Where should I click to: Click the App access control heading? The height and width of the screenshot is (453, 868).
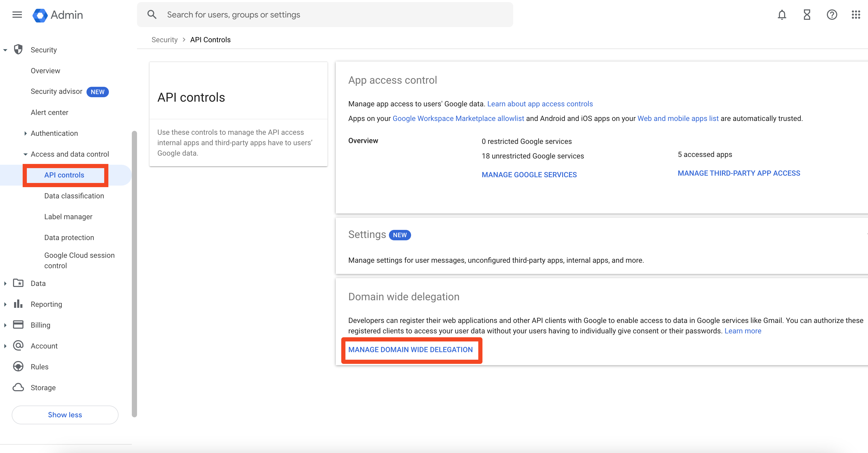393,80
